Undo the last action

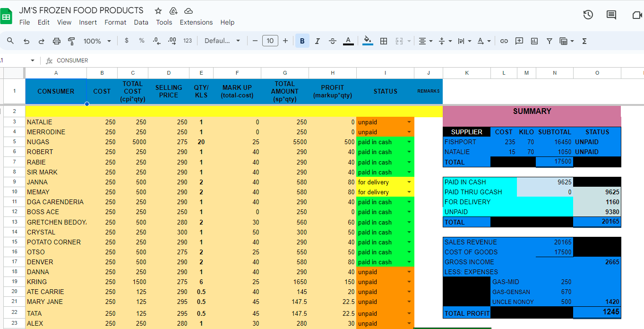coord(26,41)
